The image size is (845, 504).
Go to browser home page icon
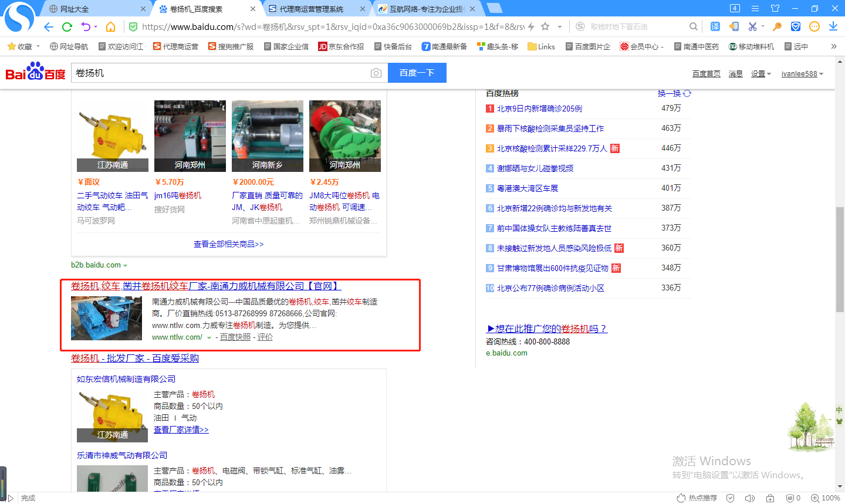[110, 26]
